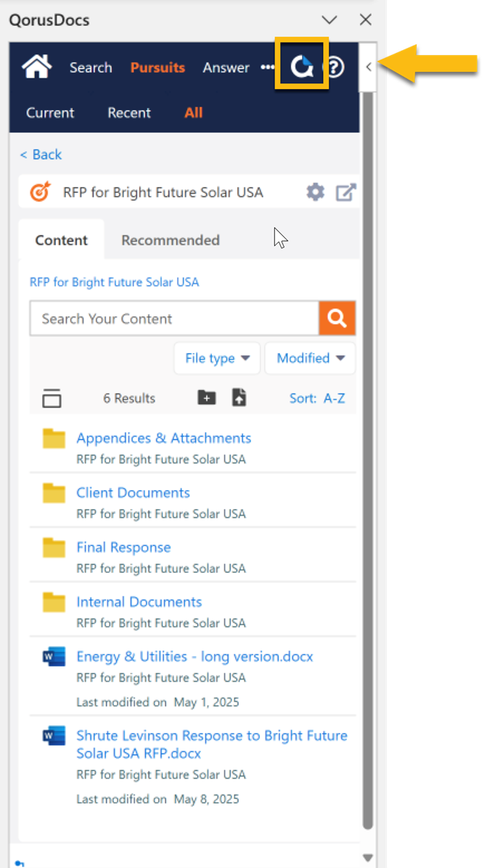Expand the QorusDocs pane options chevron
495x868 pixels.
click(330, 20)
